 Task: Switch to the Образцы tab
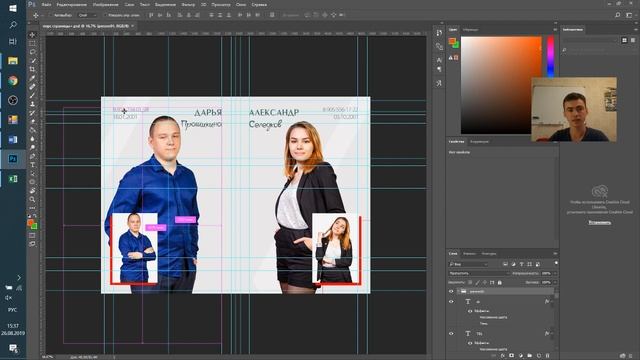coord(470,29)
